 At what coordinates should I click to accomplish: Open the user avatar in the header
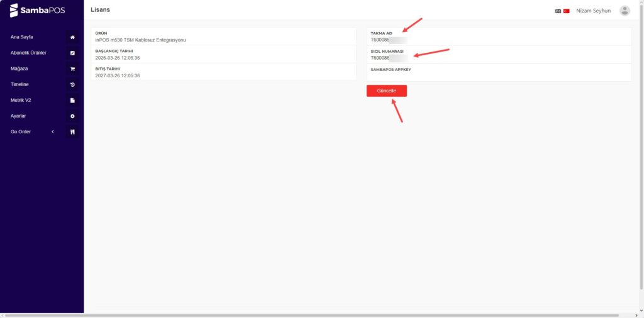625,11
